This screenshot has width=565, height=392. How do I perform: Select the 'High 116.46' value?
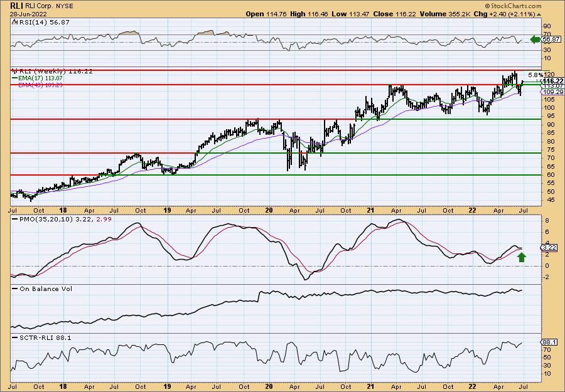pyautogui.click(x=310, y=14)
